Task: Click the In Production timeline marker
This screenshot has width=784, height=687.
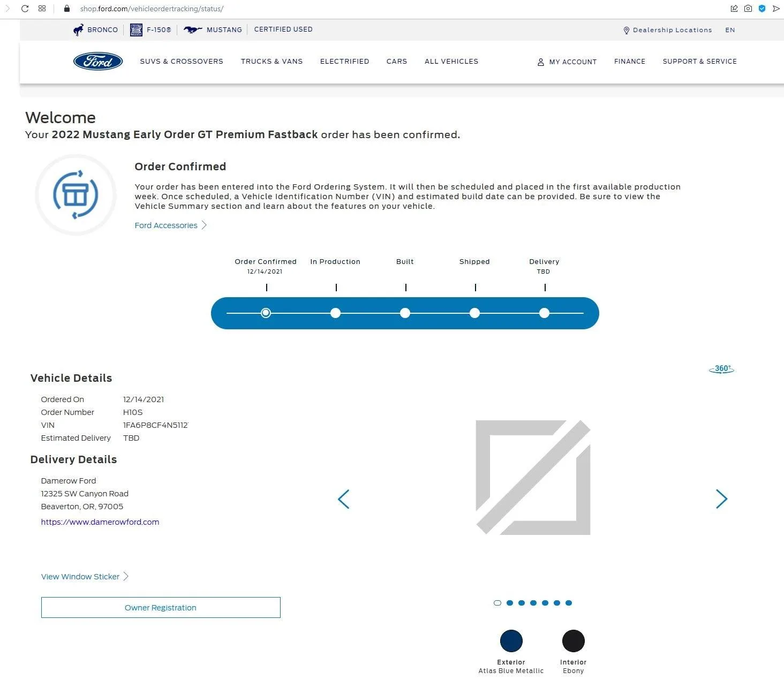Action: coord(335,313)
